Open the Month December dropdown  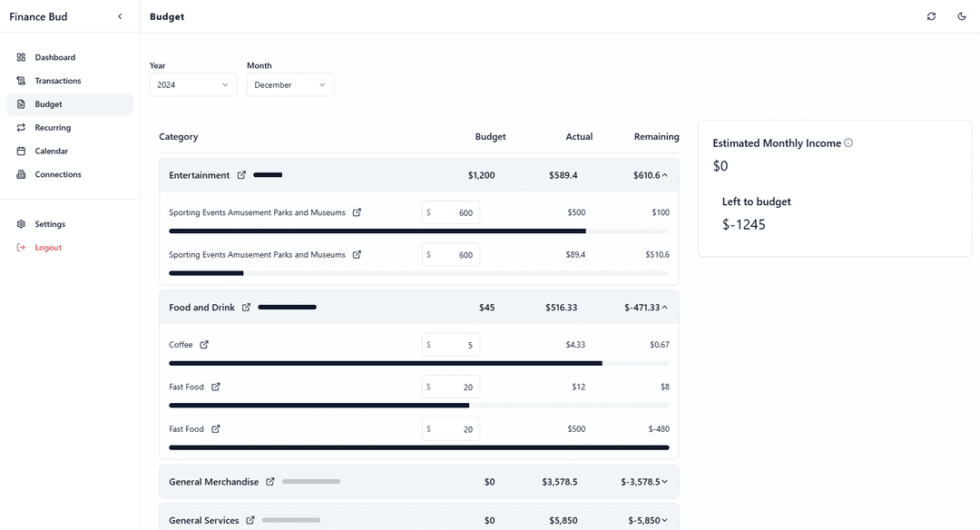pos(290,85)
